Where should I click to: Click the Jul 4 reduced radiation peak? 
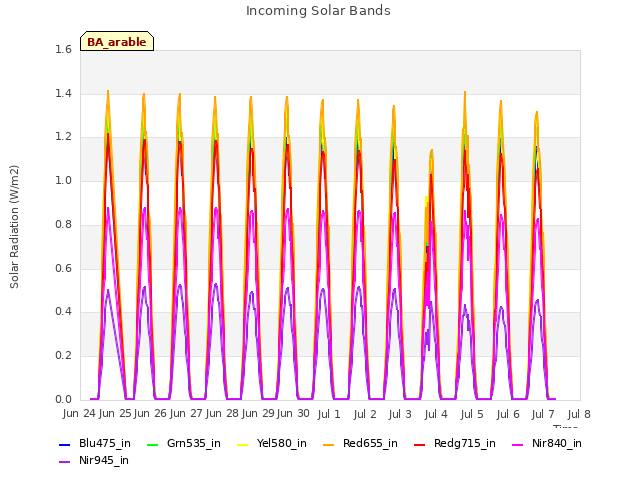click(431, 151)
